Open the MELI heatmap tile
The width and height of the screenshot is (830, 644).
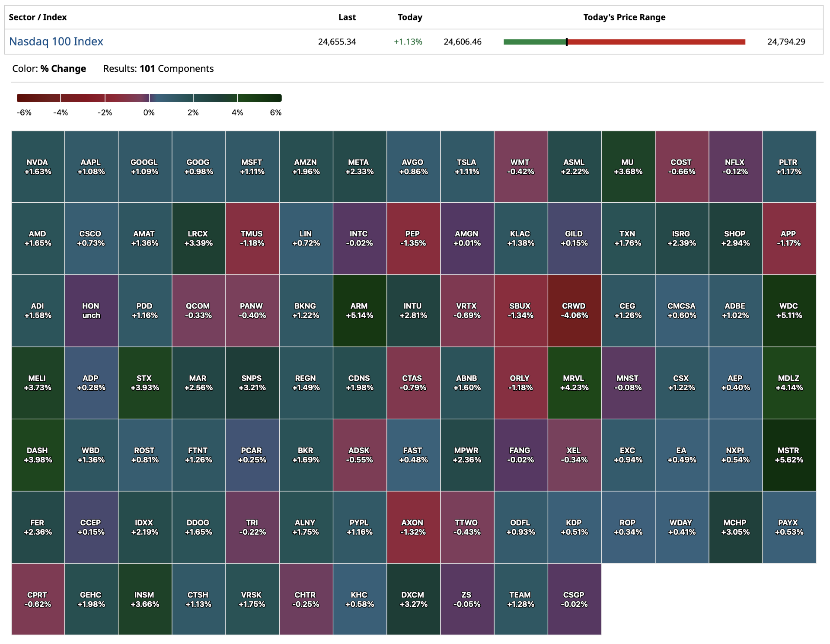38,383
